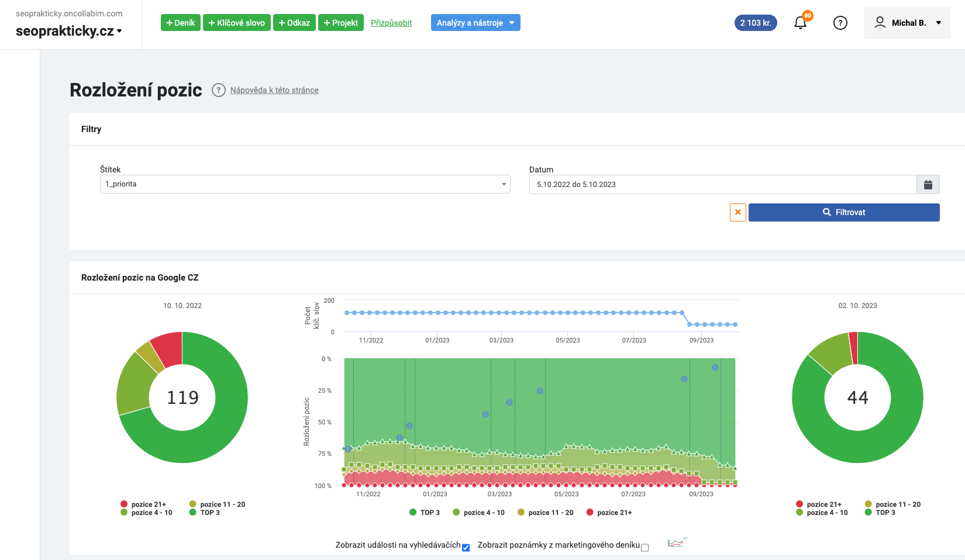The width and height of the screenshot is (965, 560).
Task: Click the event marker near 03/2023 at 50 %
Action: 485,414
